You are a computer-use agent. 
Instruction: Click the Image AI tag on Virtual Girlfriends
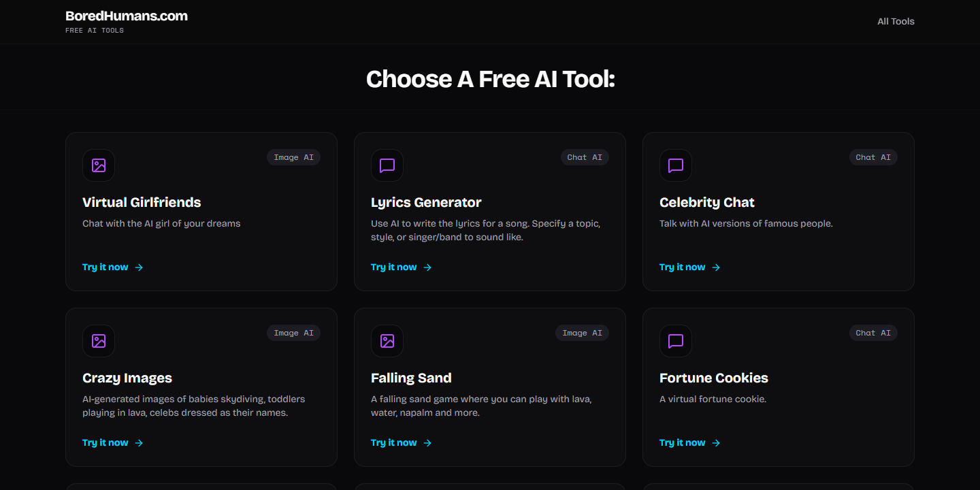(x=293, y=157)
